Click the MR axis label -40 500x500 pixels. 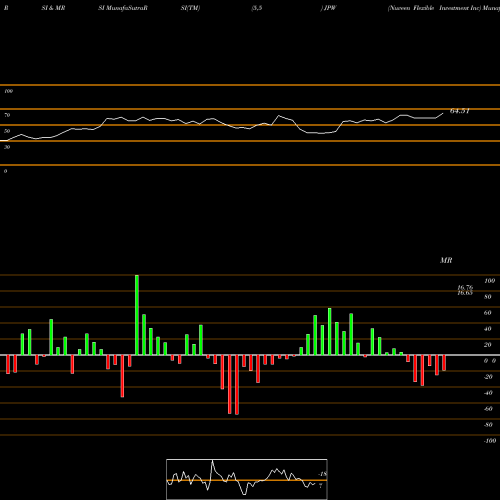488,393
